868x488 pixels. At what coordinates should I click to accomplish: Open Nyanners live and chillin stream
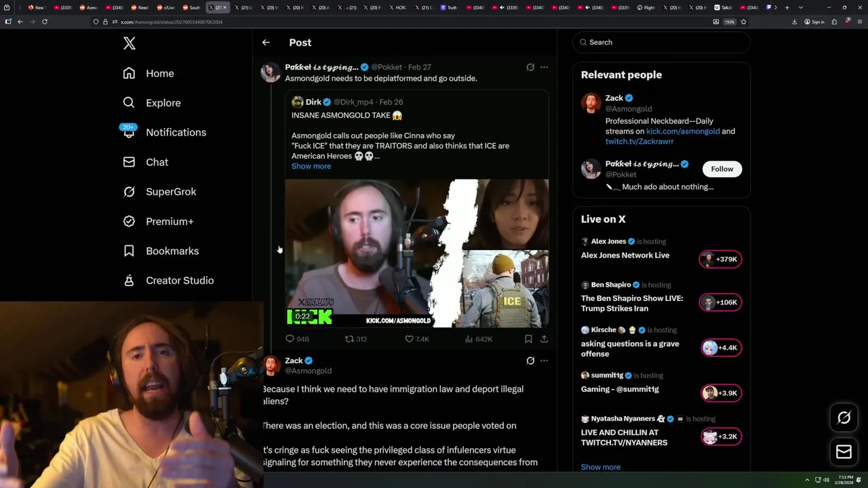[x=624, y=437]
